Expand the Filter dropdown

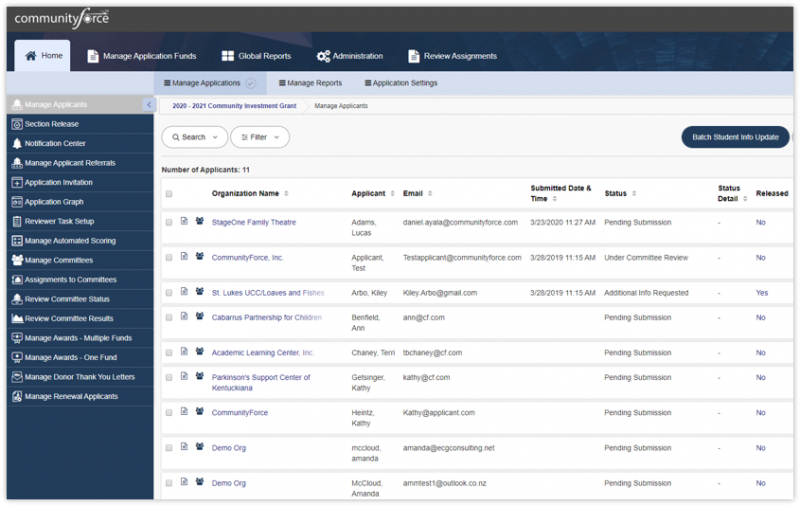(259, 137)
